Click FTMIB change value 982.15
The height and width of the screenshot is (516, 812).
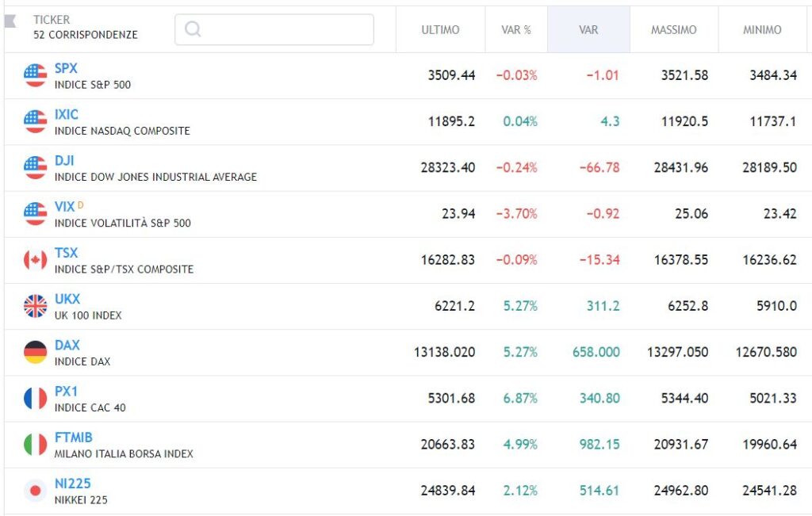coord(599,445)
